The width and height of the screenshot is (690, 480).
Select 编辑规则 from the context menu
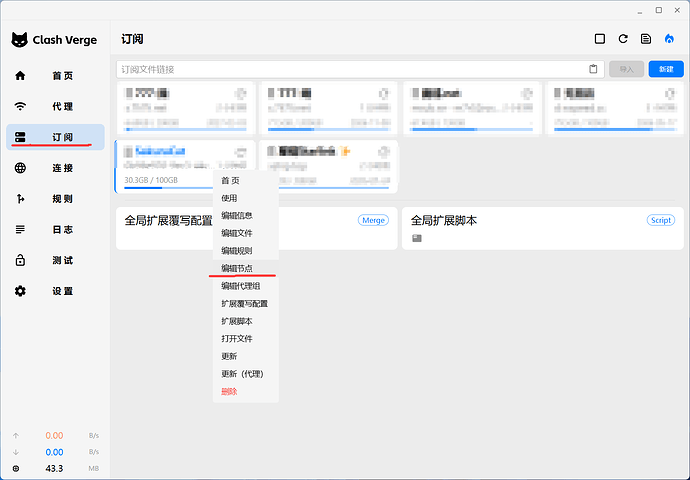click(x=246, y=251)
